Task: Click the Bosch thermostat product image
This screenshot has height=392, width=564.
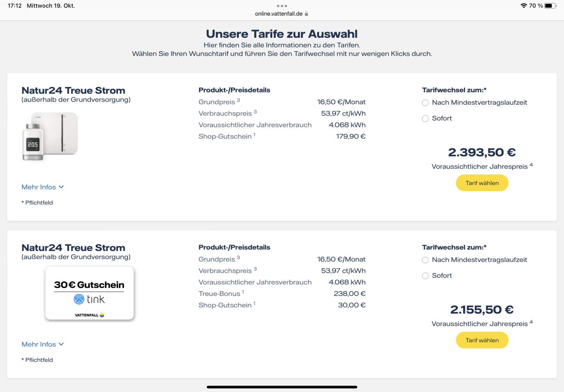Action: tap(50, 136)
